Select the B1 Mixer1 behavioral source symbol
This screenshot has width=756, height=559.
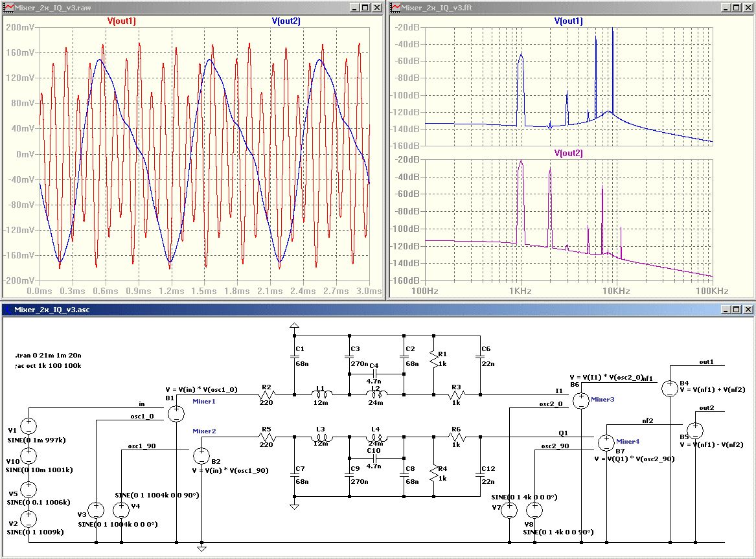[x=176, y=413]
